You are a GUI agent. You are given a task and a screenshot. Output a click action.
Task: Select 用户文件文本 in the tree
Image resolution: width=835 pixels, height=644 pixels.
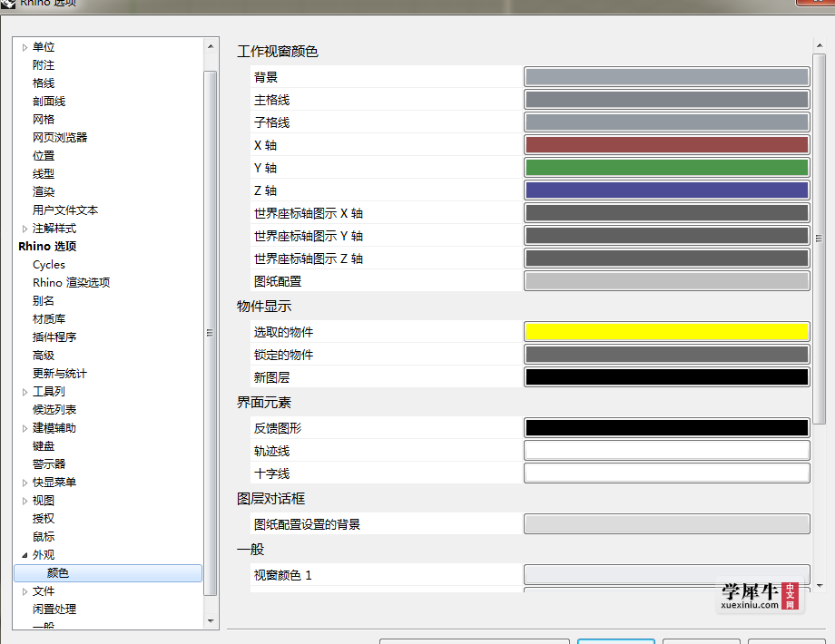tap(65, 210)
